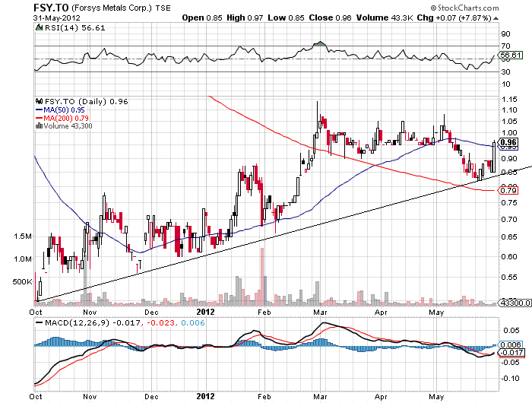Click the MACD -0.10 axis label
532x403 pixels.
pos(510,378)
